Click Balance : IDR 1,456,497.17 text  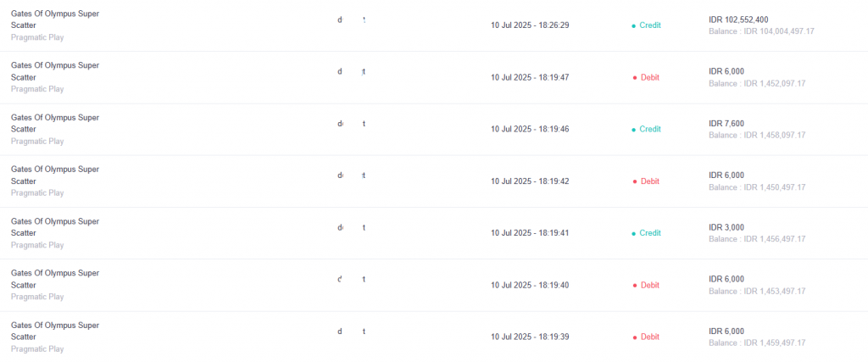[757, 239]
